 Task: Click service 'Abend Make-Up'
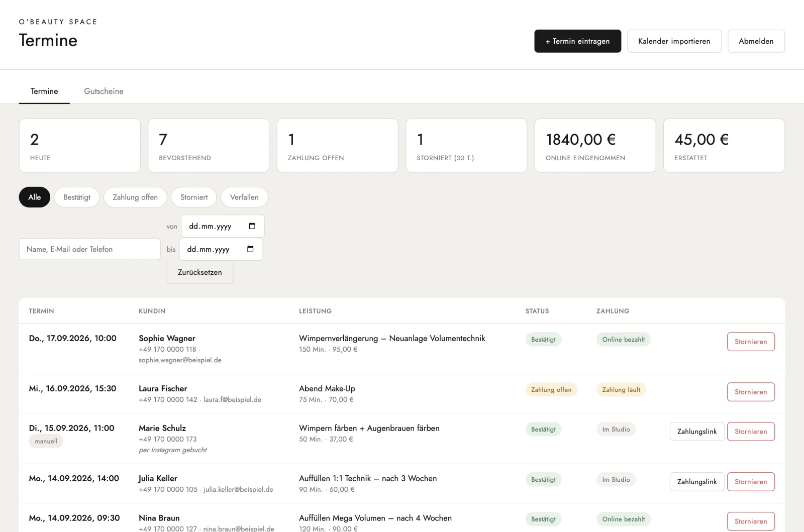(x=327, y=389)
